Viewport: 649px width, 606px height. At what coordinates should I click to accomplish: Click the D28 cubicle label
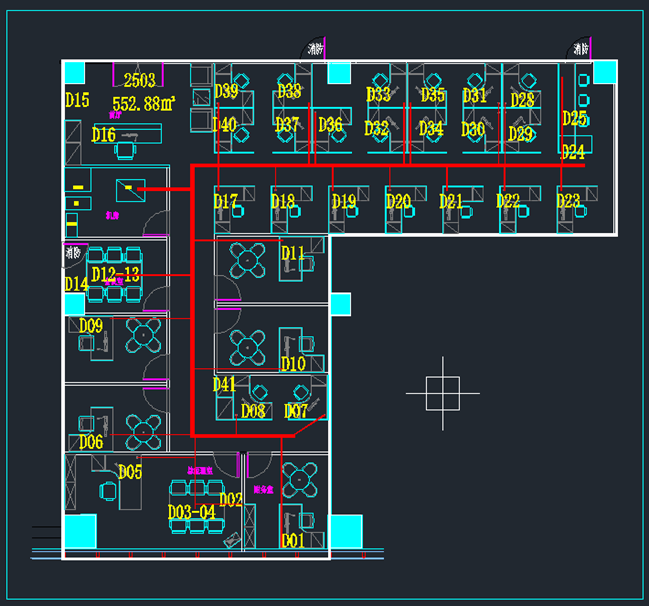tap(522, 100)
